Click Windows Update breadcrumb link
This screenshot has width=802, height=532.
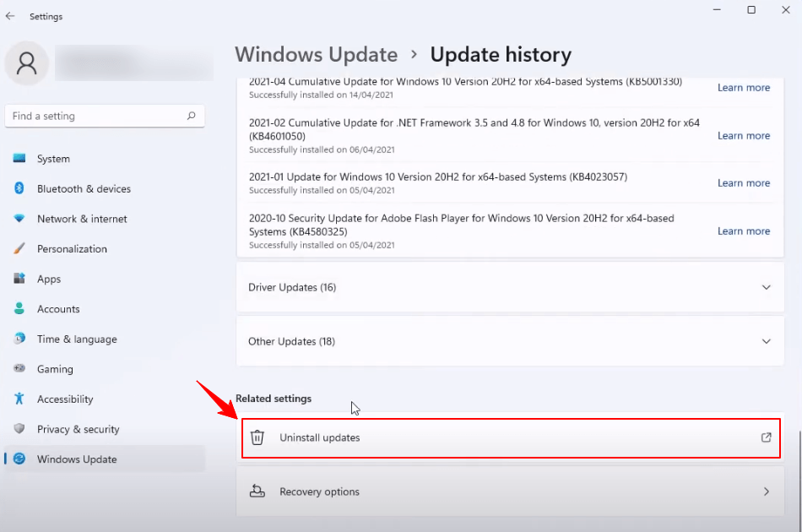tap(316, 55)
